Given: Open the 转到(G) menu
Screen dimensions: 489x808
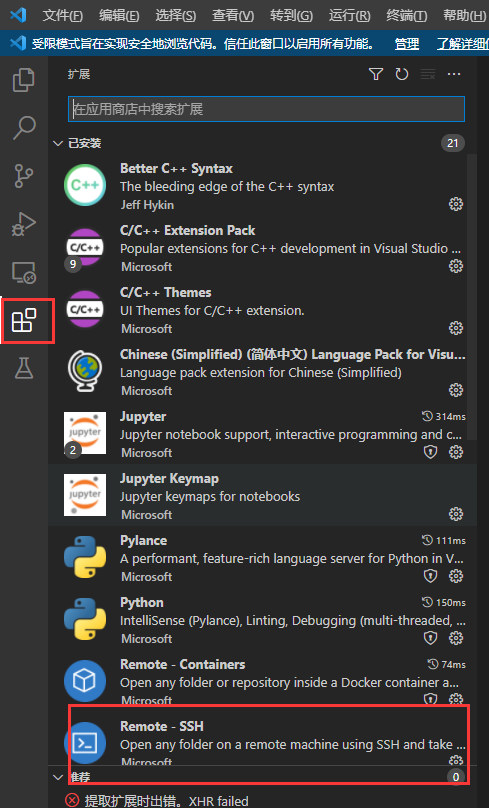Looking at the screenshot, I should 291,15.
